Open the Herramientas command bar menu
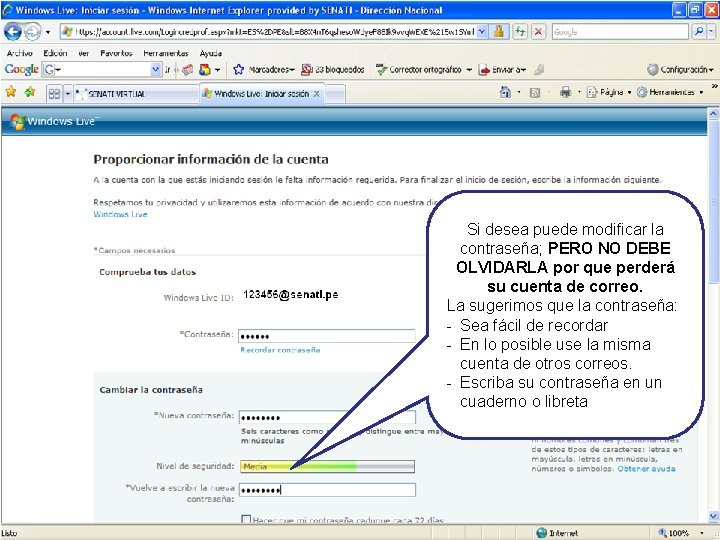The height and width of the screenshot is (540, 720). (x=670, y=92)
